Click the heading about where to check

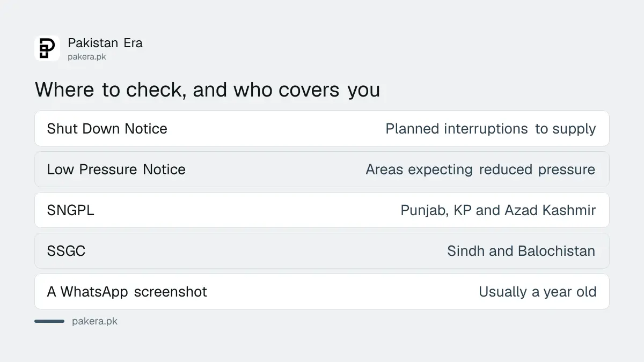pos(208,90)
